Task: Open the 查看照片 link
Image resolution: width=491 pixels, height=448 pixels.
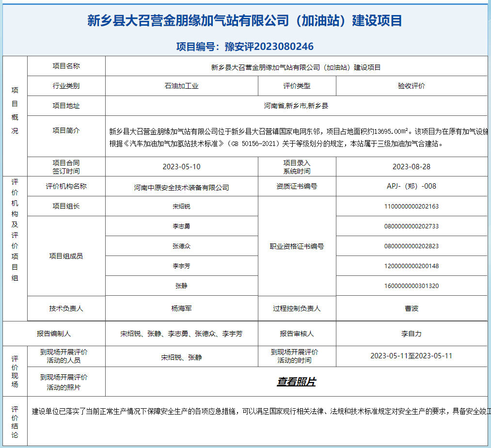Action: tap(296, 382)
